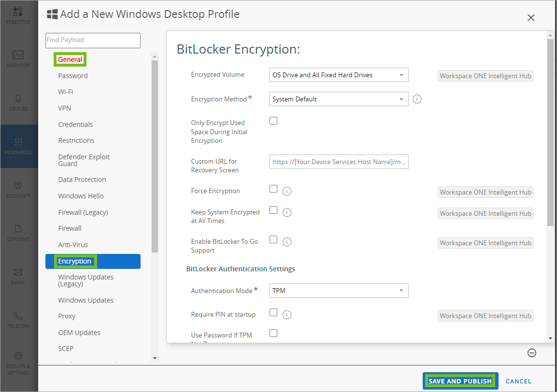
Task: Open the Encryption Method dropdown
Action: click(x=339, y=99)
